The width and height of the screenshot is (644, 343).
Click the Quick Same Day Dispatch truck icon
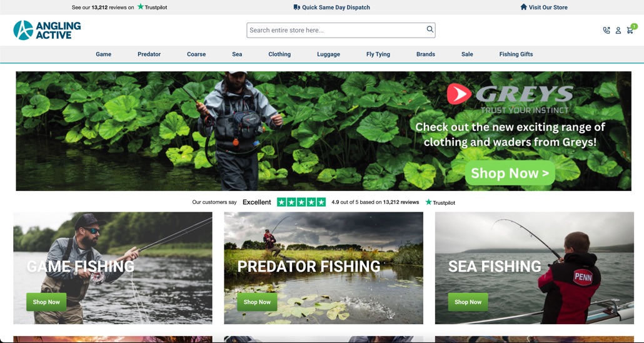coord(296,7)
